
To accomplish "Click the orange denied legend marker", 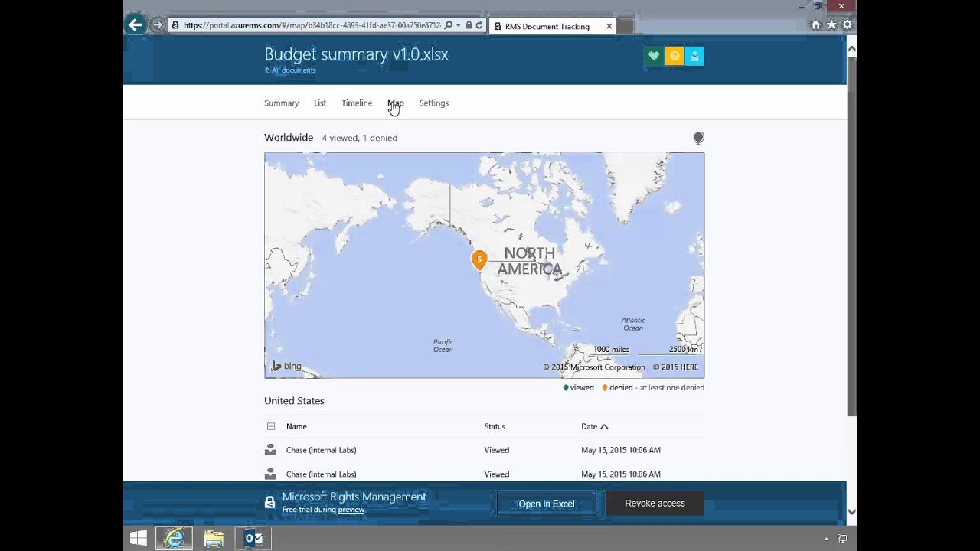I will (604, 388).
